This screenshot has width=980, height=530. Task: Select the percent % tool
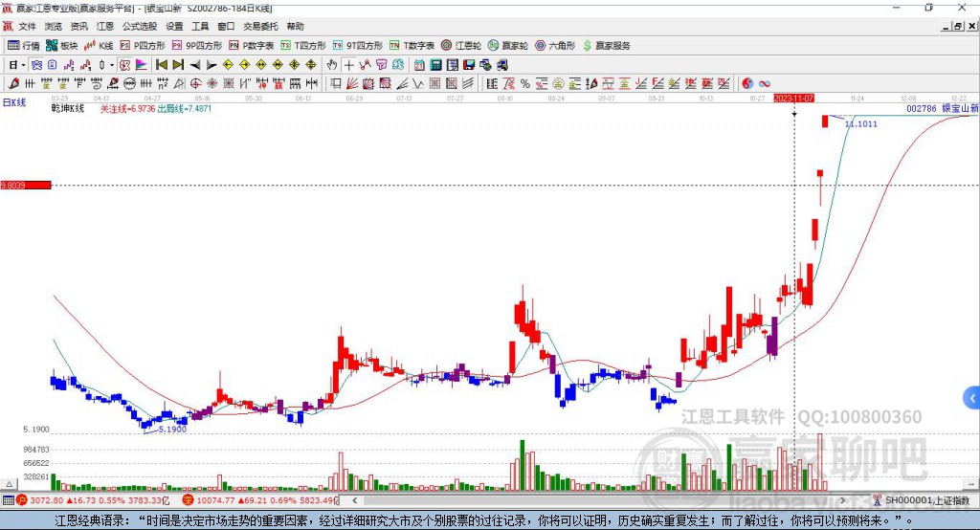pyautogui.click(x=525, y=83)
